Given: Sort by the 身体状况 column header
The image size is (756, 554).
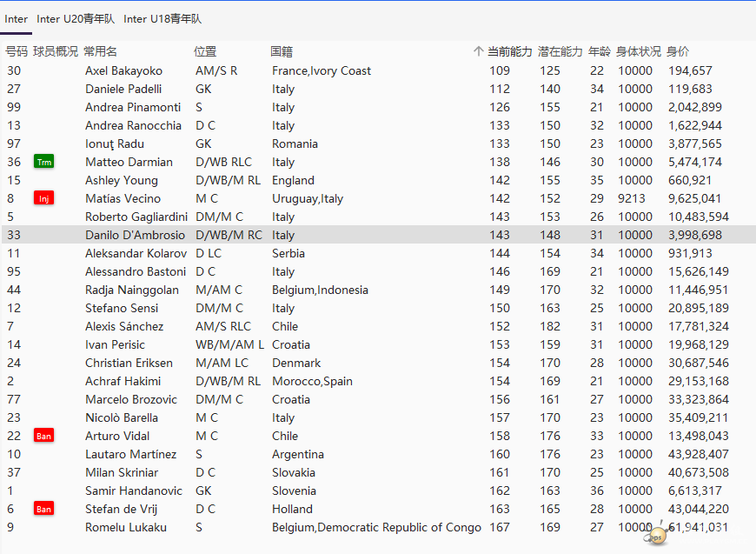Looking at the screenshot, I should (639, 51).
